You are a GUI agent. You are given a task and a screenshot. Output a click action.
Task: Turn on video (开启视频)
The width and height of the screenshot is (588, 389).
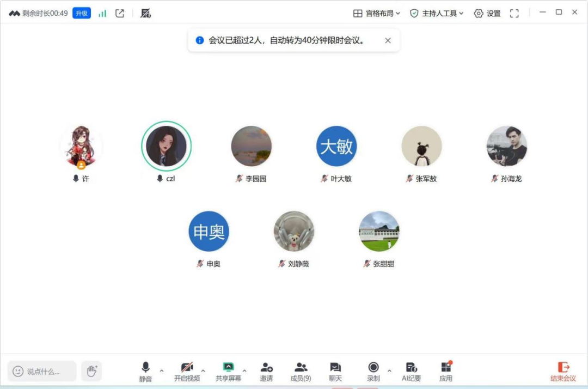(187, 372)
